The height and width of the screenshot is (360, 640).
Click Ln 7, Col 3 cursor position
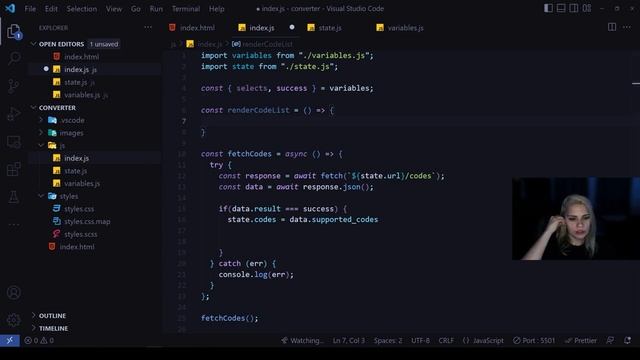[349, 340]
